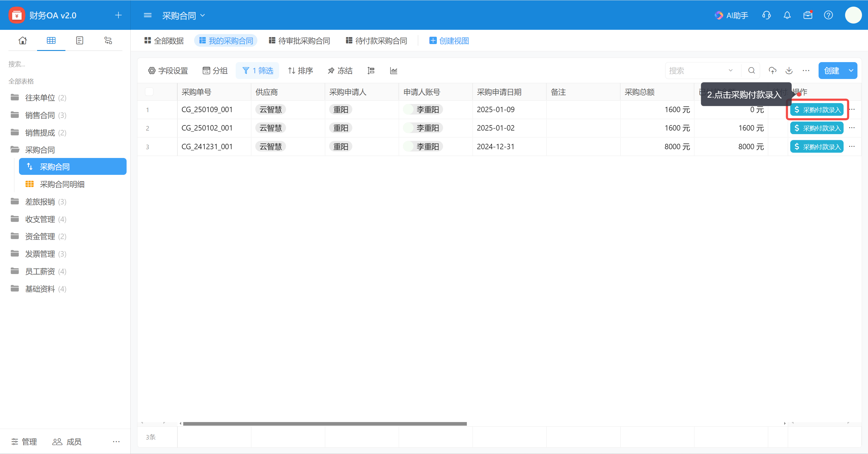This screenshot has height=454, width=868.
Task: Open the 1 筛选 filter panel
Action: click(x=257, y=71)
